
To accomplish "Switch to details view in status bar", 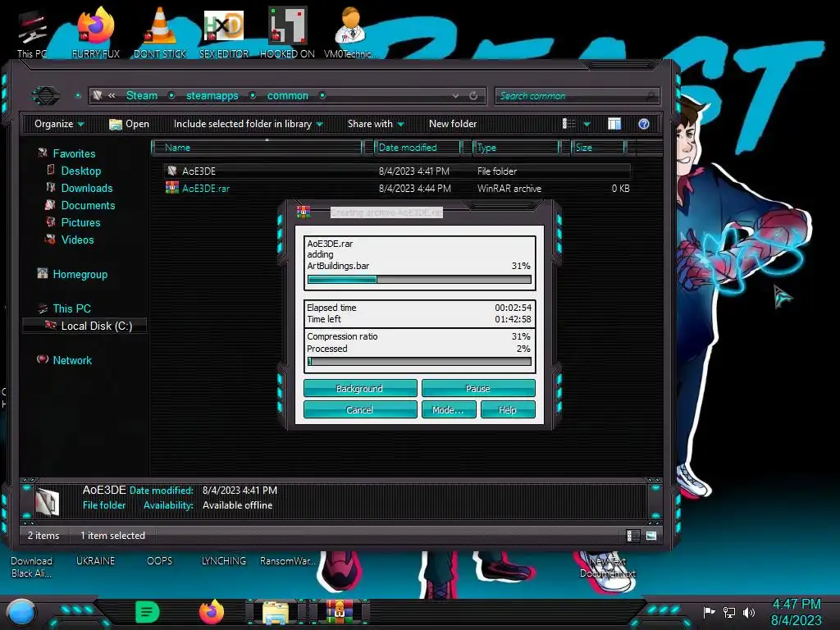I will click(632, 536).
